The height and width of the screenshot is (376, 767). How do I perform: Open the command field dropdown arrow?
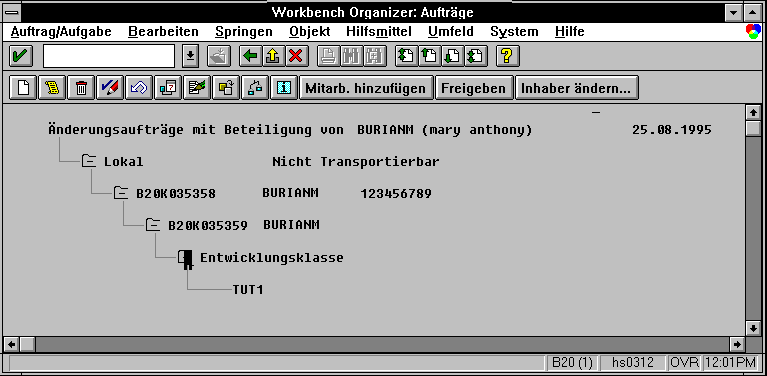tap(190, 56)
